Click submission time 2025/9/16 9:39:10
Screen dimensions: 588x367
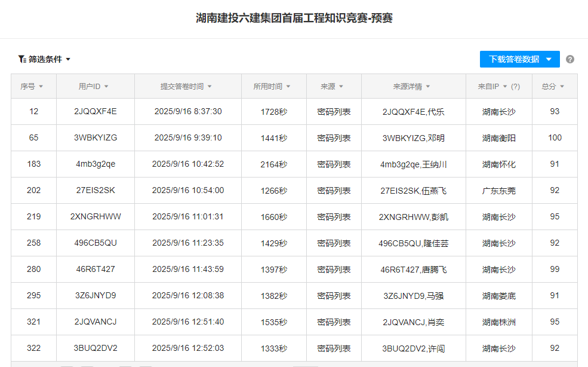pyautogui.click(x=188, y=138)
